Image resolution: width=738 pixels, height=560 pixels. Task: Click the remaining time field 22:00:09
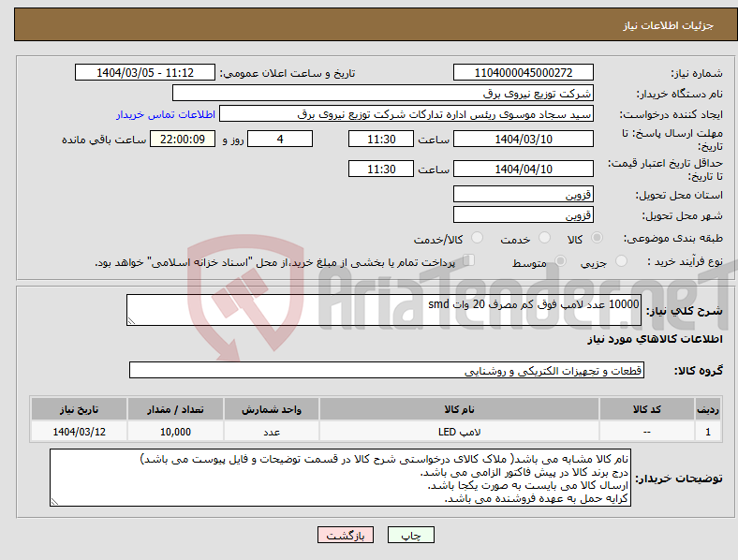[x=183, y=139]
